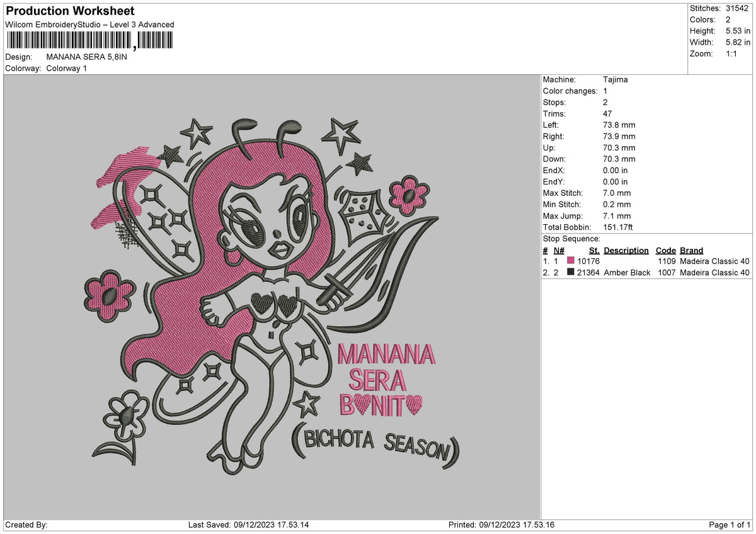Screen dimensions: 756x534
Task: Click the "St." column header
Action: pyautogui.click(x=594, y=250)
